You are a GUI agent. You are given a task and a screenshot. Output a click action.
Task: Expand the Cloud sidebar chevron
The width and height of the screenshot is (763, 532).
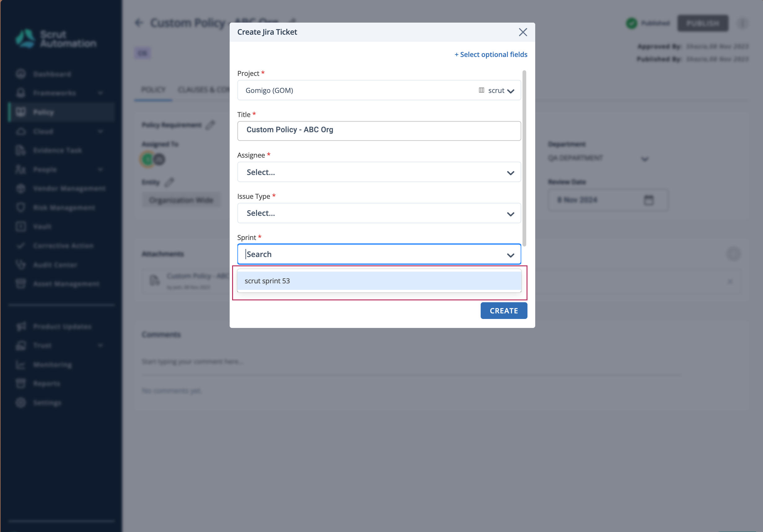[100, 132]
